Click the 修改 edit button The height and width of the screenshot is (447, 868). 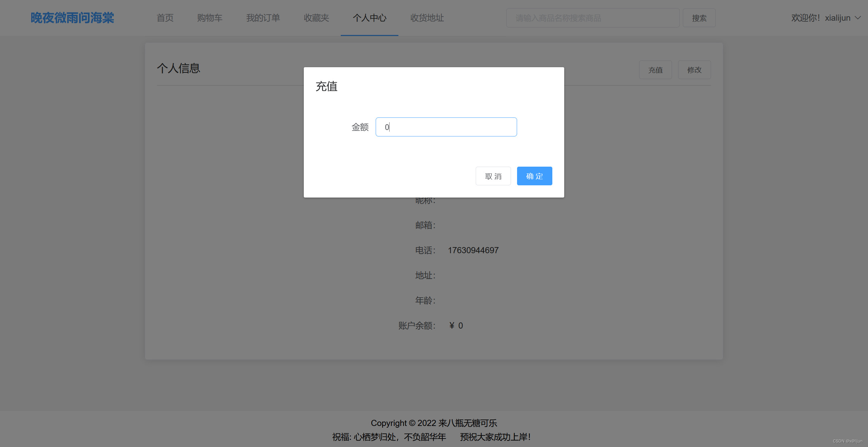[694, 70]
